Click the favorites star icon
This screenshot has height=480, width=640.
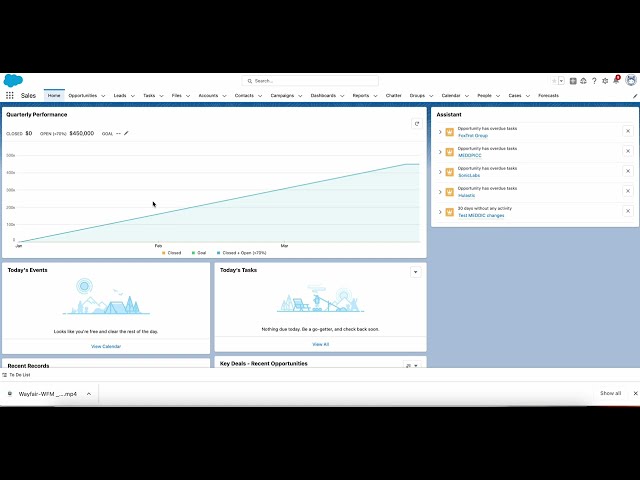point(554,81)
